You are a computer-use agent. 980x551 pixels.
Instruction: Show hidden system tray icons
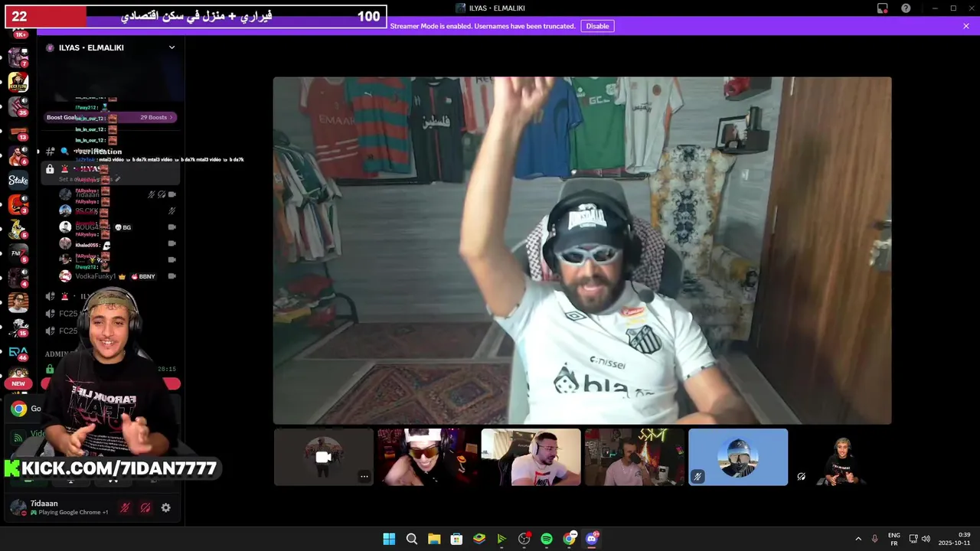[858, 539]
